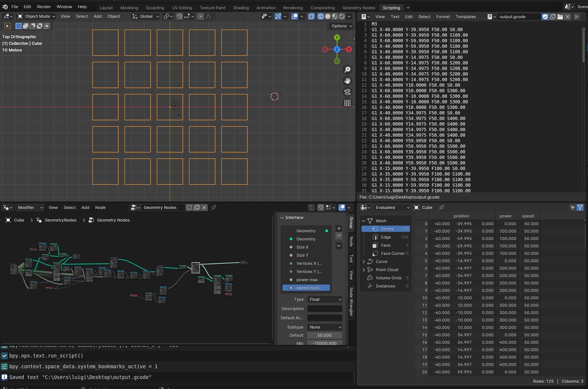
Task: Pin the spreadsheet Cube object
Action: (x=442, y=207)
